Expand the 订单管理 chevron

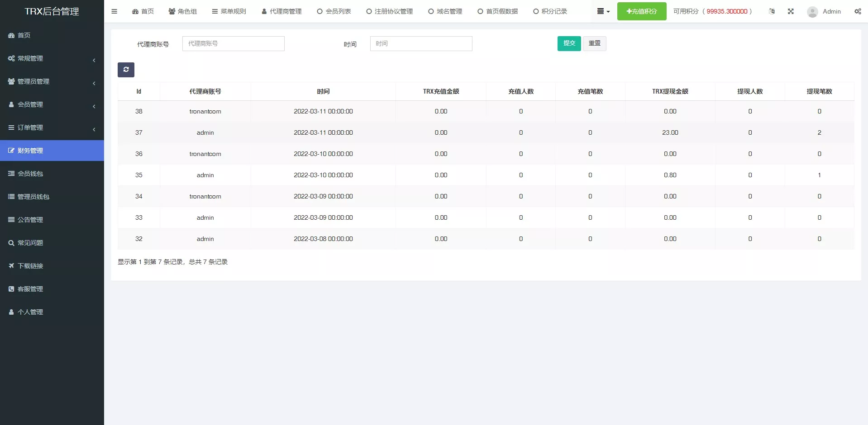[x=94, y=129]
